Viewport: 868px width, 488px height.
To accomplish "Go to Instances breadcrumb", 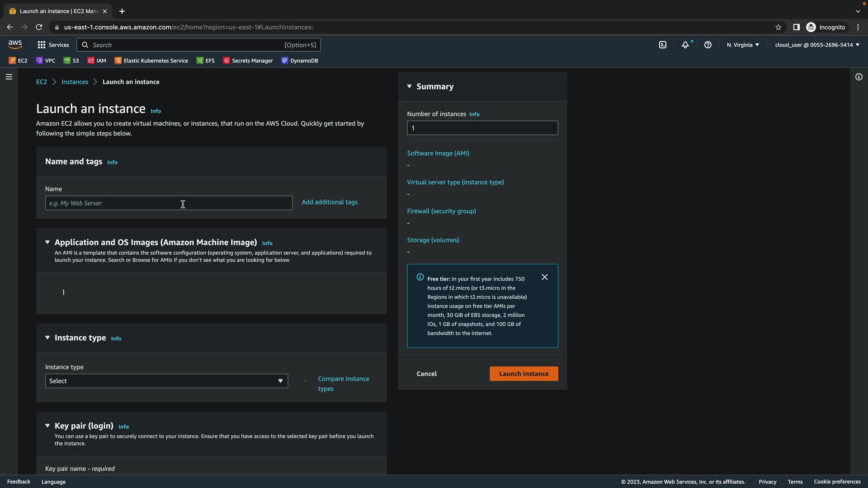I will (75, 82).
